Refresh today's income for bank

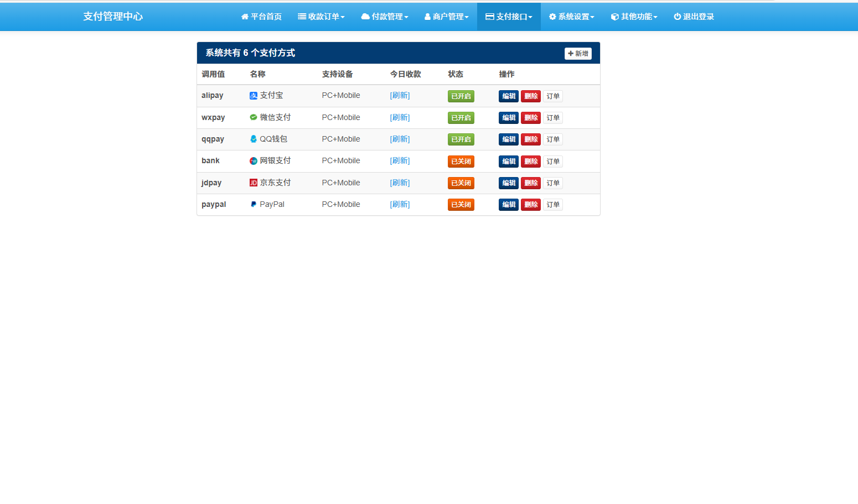tap(400, 161)
